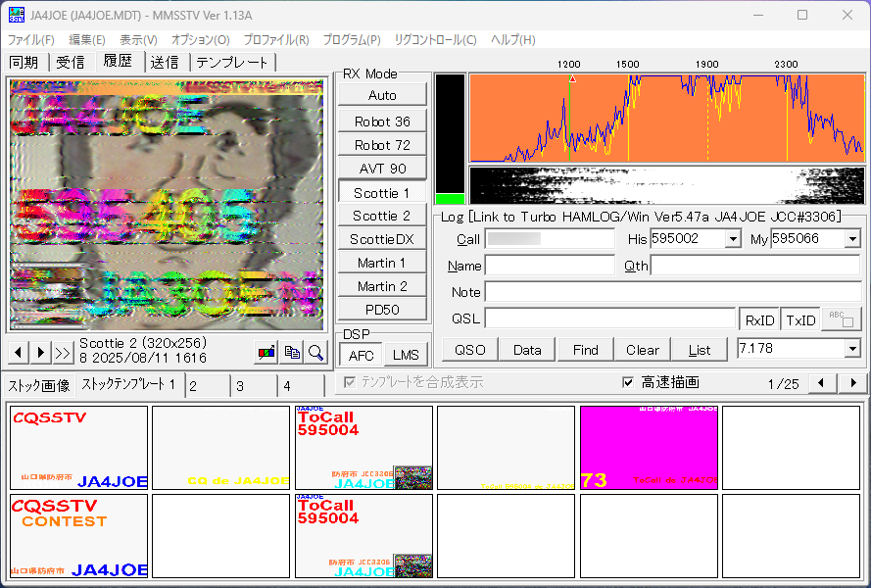This screenshot has height=588, width=871.
Task: Select the Scottie 2 mode button
Action: click(x=382, y=216)
